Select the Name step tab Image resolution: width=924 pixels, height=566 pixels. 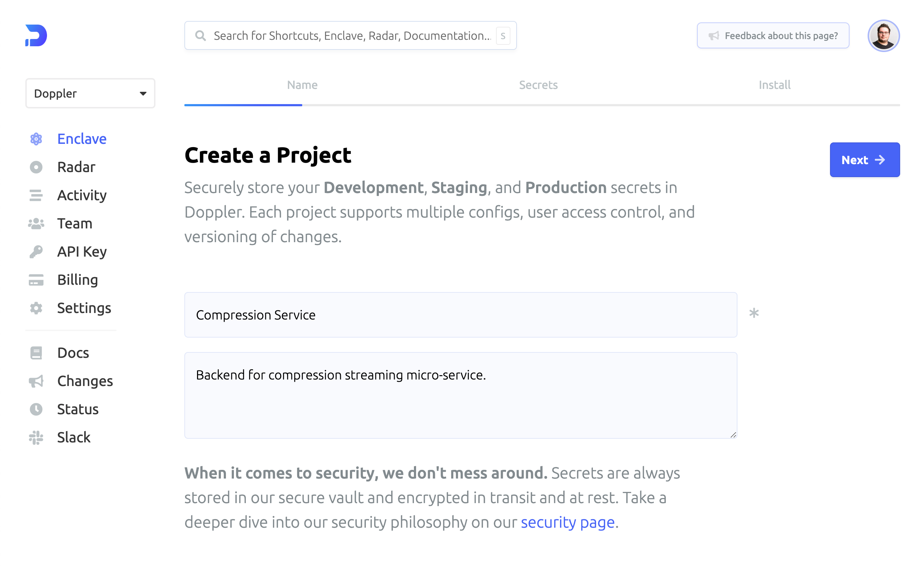302,85
